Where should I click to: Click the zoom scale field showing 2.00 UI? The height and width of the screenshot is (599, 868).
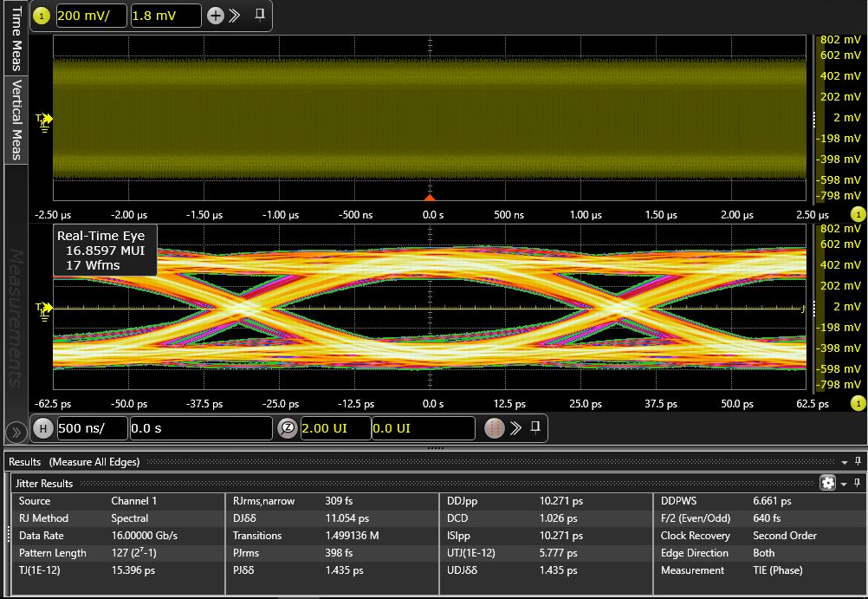(335, 428)
